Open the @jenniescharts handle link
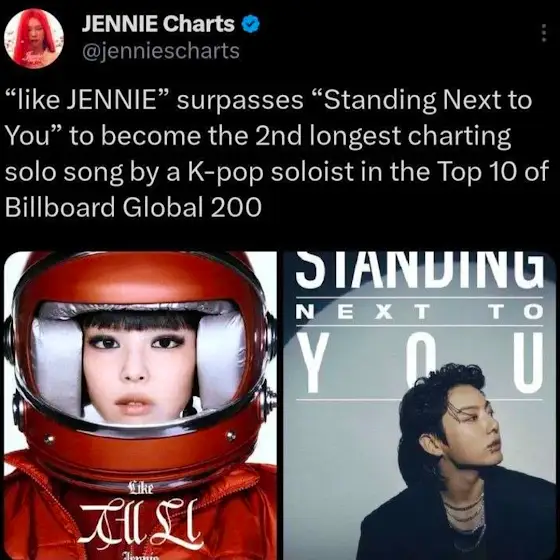Viewport: 560px width, 560px height. tap(161, 51)
